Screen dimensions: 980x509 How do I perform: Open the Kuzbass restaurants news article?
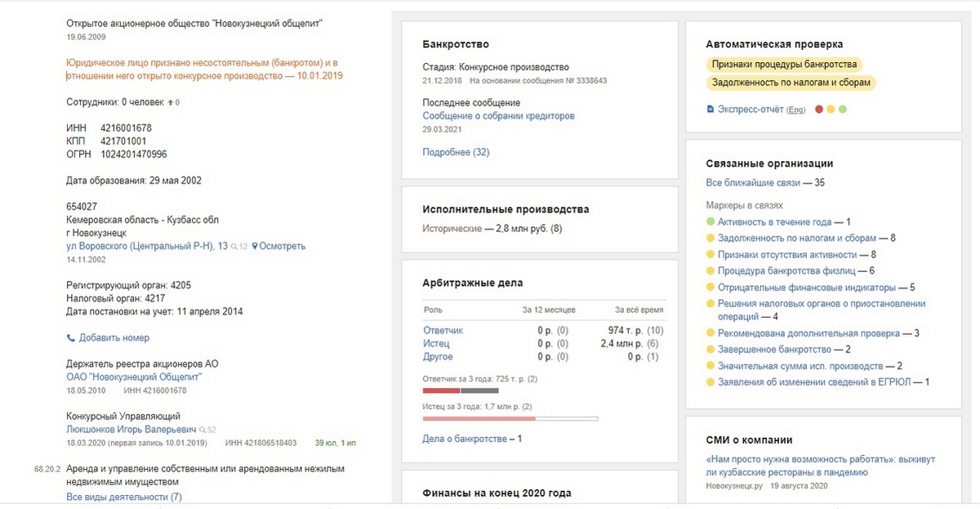821,466
